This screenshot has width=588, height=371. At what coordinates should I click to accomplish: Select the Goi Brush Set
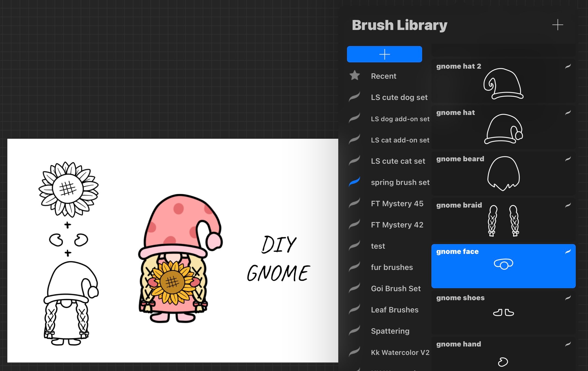[x=389, y=288]
